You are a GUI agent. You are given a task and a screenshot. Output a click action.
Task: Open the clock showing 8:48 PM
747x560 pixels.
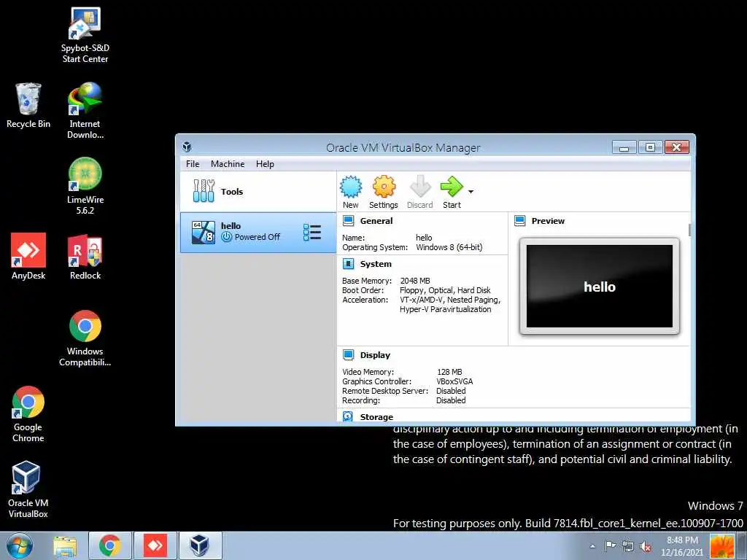click(682, 546)
